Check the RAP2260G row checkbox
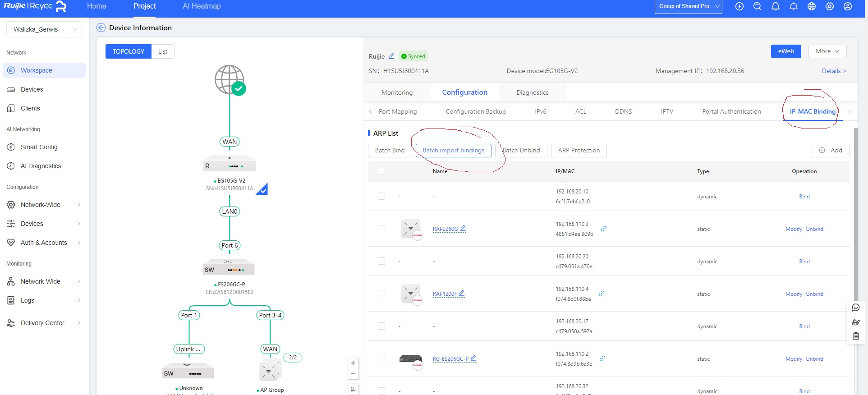Image resolution: width=868 pixels, height=395 pixels. (x=381, y=229)
